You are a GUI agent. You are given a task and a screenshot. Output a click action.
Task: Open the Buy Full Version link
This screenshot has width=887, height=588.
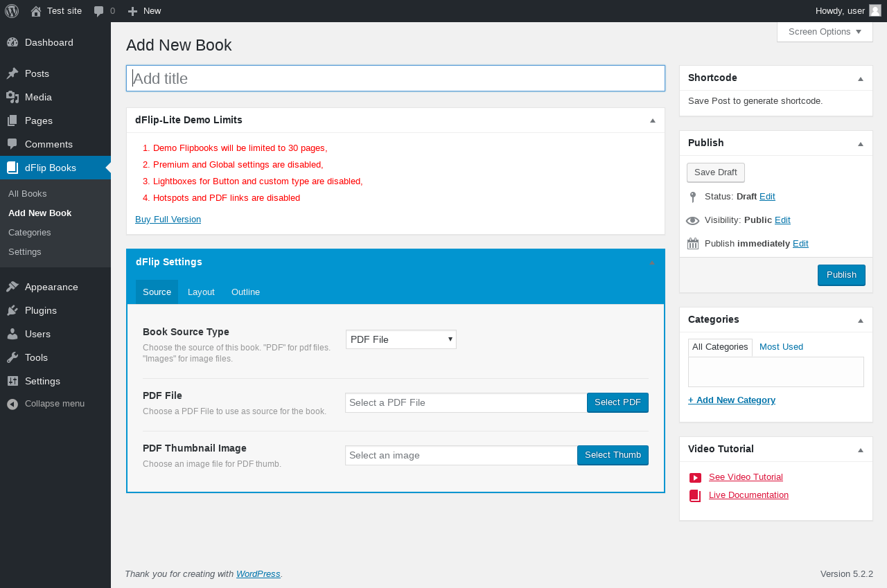click(x=168, y=220)
